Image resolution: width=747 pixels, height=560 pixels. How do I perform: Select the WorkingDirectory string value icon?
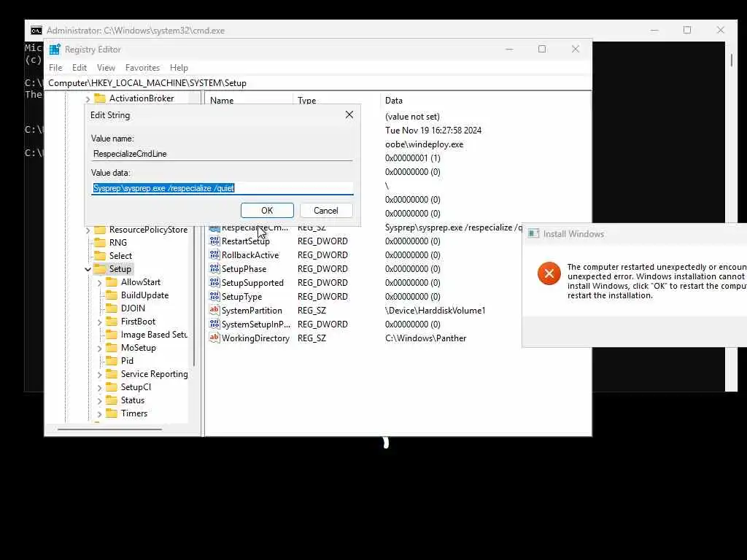pyautogui.click(x=214, y=338)
